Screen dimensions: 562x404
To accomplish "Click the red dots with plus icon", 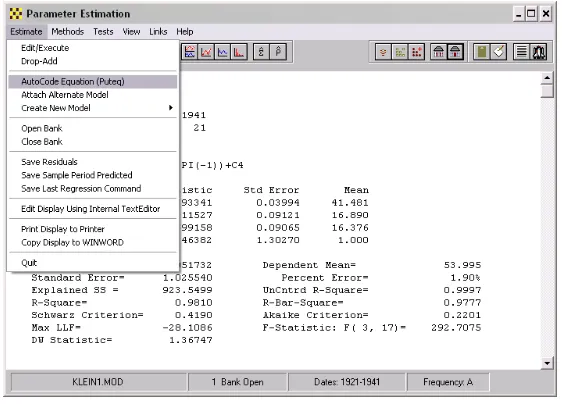I will [416, 52].
